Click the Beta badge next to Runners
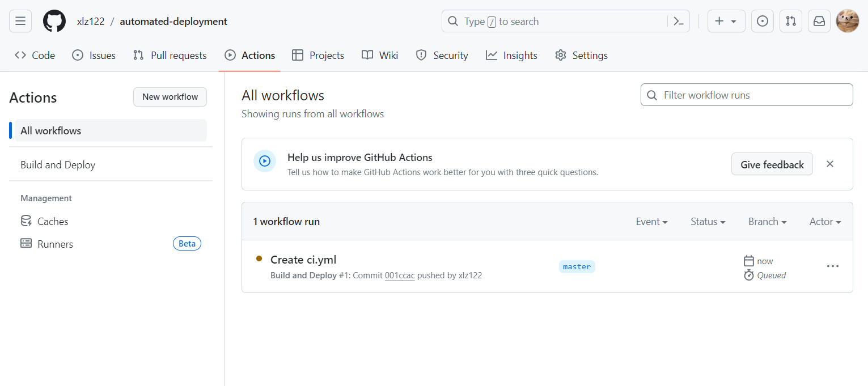Image resolution: width=868 pixels, height=386 pixels. point(187,244)
